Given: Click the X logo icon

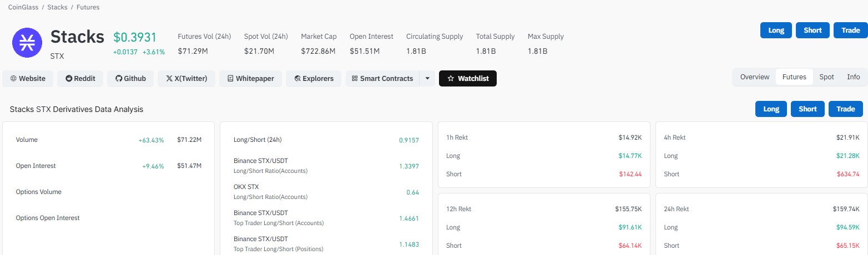Looking at the screenshot, I should click(x=169, y=79).
